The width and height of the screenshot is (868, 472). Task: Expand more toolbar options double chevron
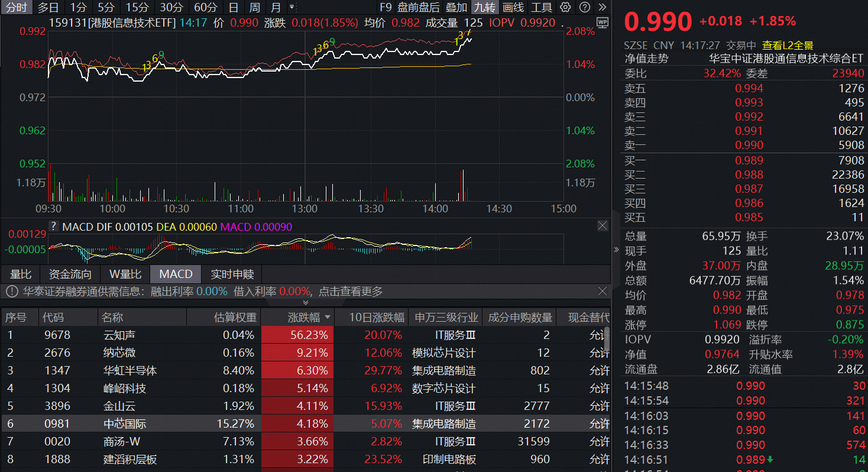pos(602,8)
